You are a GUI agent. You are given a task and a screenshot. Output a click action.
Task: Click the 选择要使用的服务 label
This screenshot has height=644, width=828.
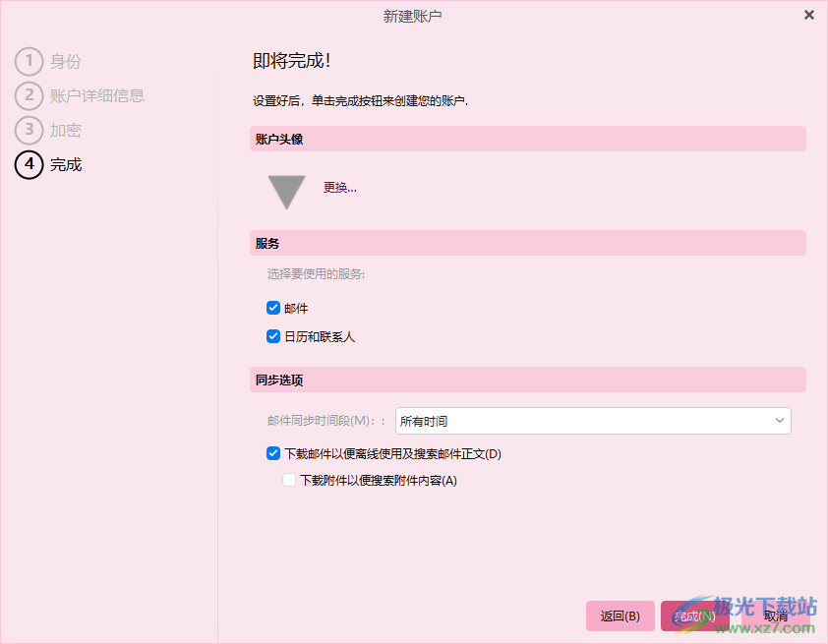click(x=316, y=274)
